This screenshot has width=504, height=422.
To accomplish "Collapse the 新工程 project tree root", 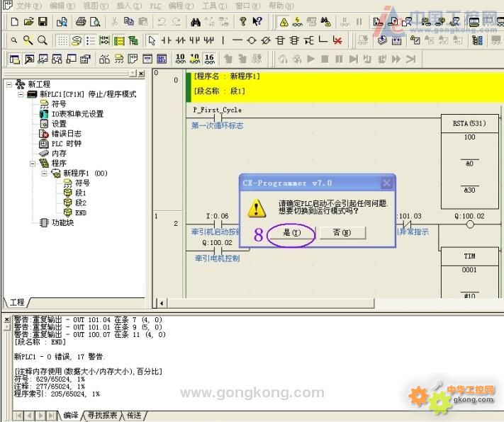I will coord(9,84).
